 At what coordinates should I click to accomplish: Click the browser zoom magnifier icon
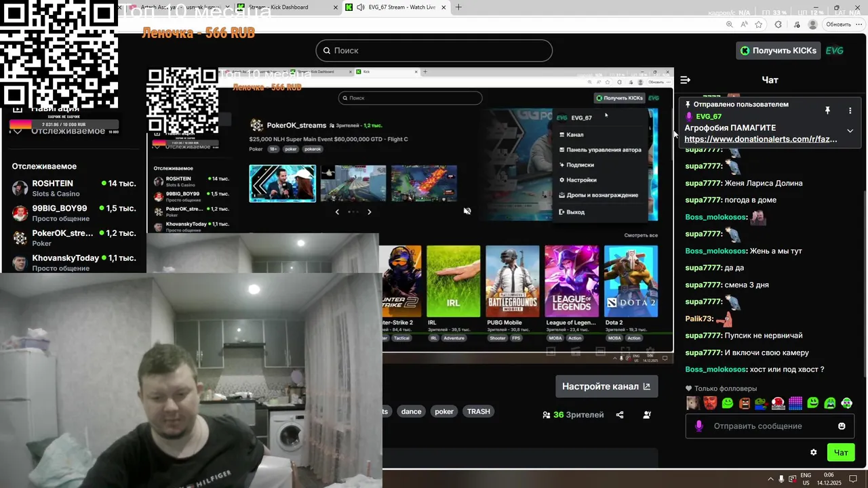pyautogui.click(x=730, y=24)
